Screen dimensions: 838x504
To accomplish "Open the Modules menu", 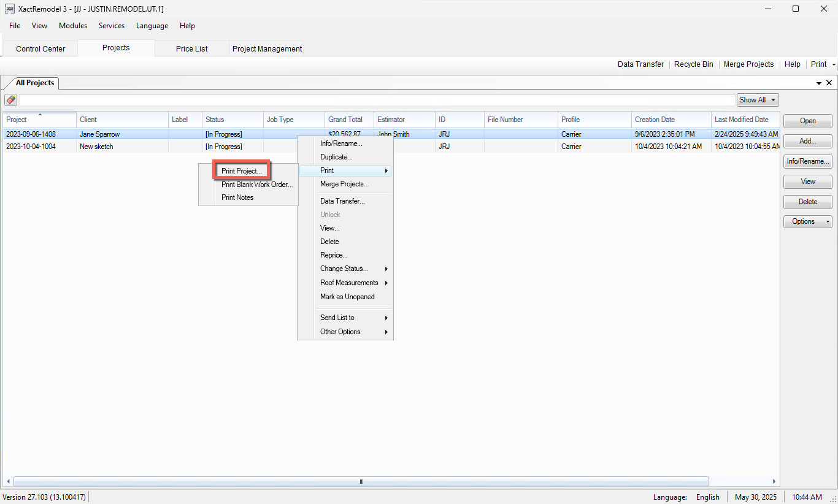I will [x=73, y=26].
